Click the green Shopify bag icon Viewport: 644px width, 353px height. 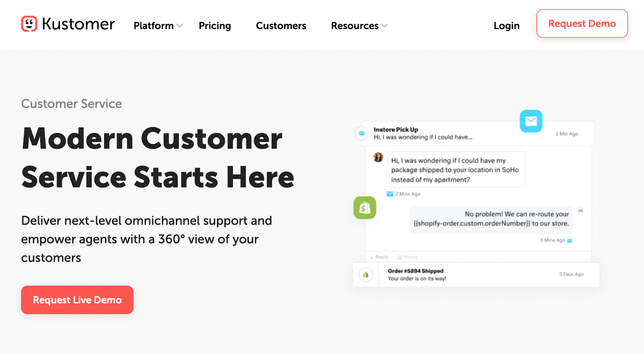pyautogui.click(x=365, y=208)
